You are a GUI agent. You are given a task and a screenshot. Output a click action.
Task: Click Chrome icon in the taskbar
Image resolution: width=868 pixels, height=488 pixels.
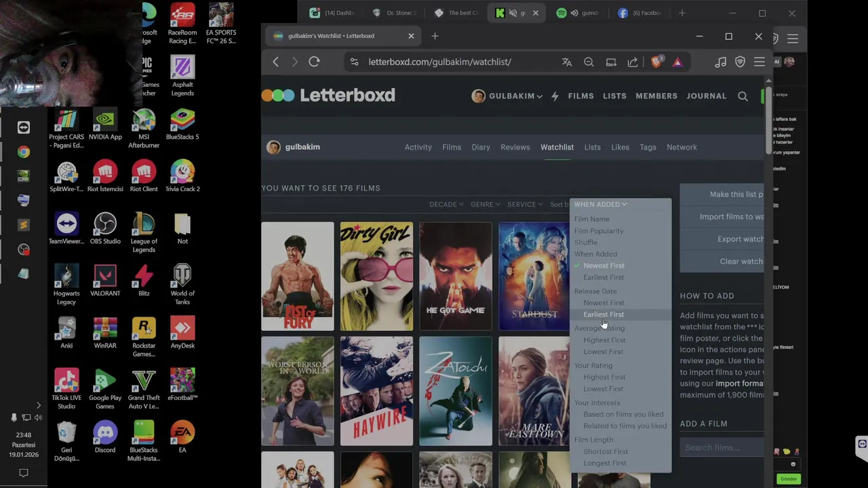[24, 152]
